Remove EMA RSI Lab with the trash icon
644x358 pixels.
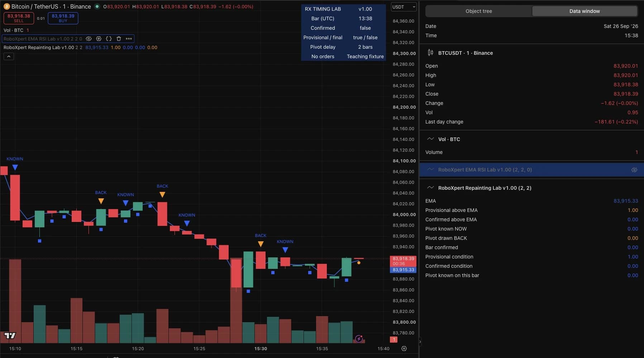coord(119,39)
